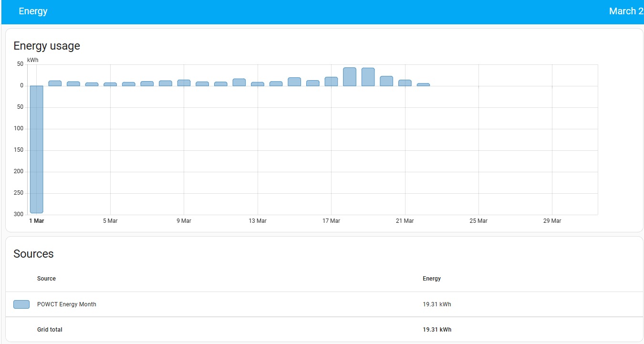This screenshot has height=344, width=644.
Task: Click the large negative 1 Mar bar
Action: point(37,149)
